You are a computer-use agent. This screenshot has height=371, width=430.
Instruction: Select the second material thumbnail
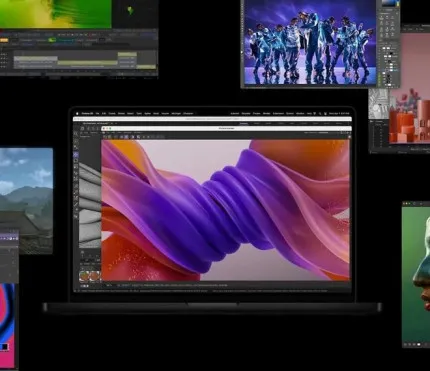pyautogui.click(x=95, y=276)
